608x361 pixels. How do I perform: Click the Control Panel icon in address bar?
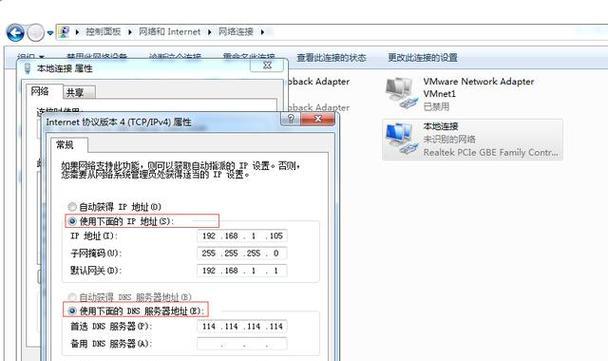[x=64, y=32]
